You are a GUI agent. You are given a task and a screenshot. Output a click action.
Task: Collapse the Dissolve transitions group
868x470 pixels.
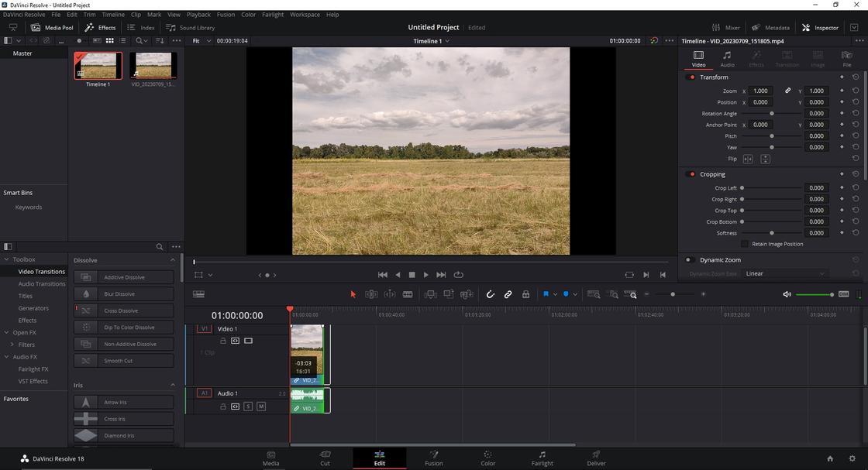pyautogui.click(x=172, y=260)
